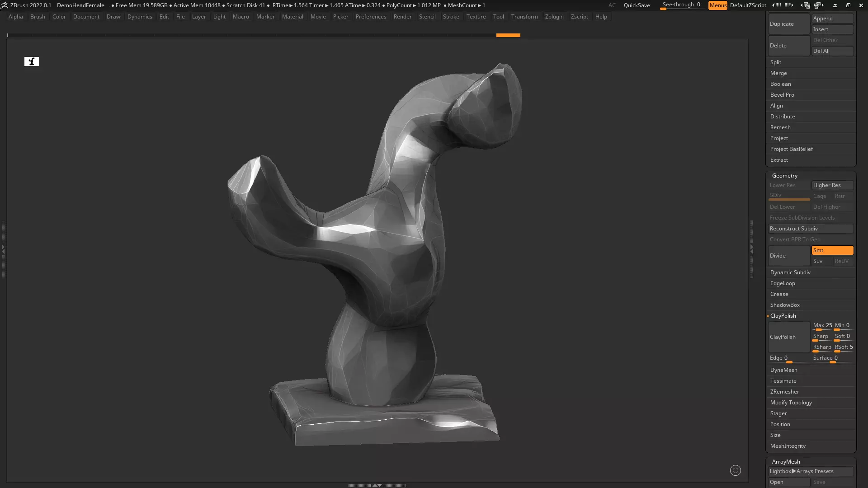Open the Stroke menu

451,17
